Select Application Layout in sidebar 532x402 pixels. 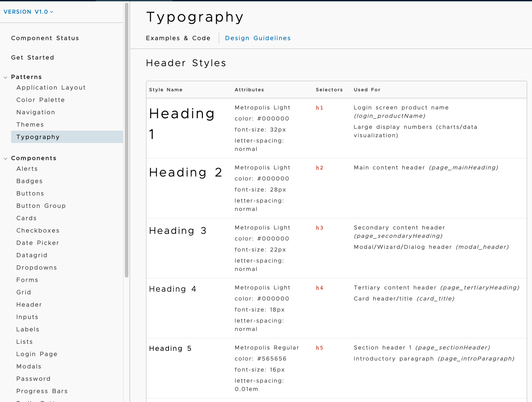pyautogui.click(x=51, y=88)
